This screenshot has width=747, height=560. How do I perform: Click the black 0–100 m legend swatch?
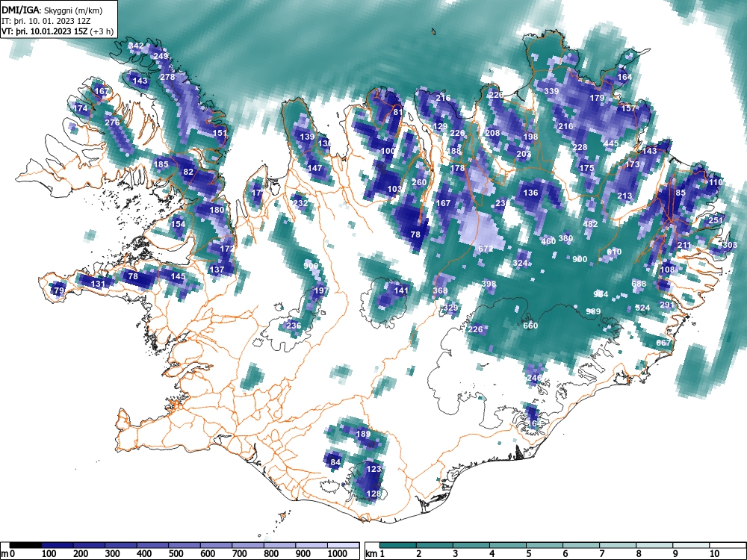click(x=25, y=545)
